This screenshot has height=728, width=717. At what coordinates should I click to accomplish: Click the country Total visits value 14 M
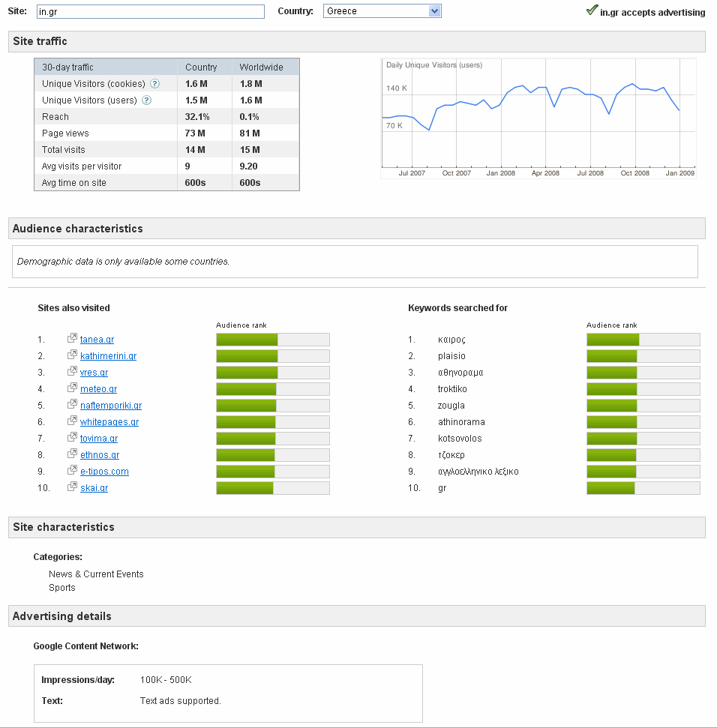point(195,149)
